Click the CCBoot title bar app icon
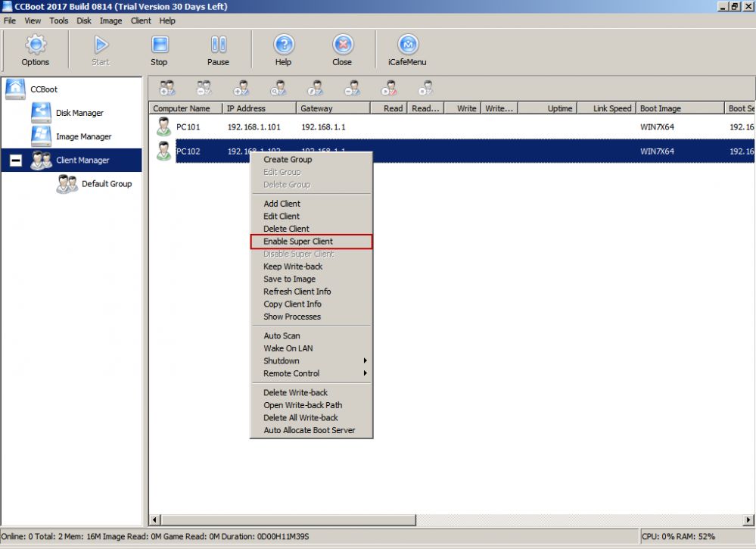 click(7, 6)
